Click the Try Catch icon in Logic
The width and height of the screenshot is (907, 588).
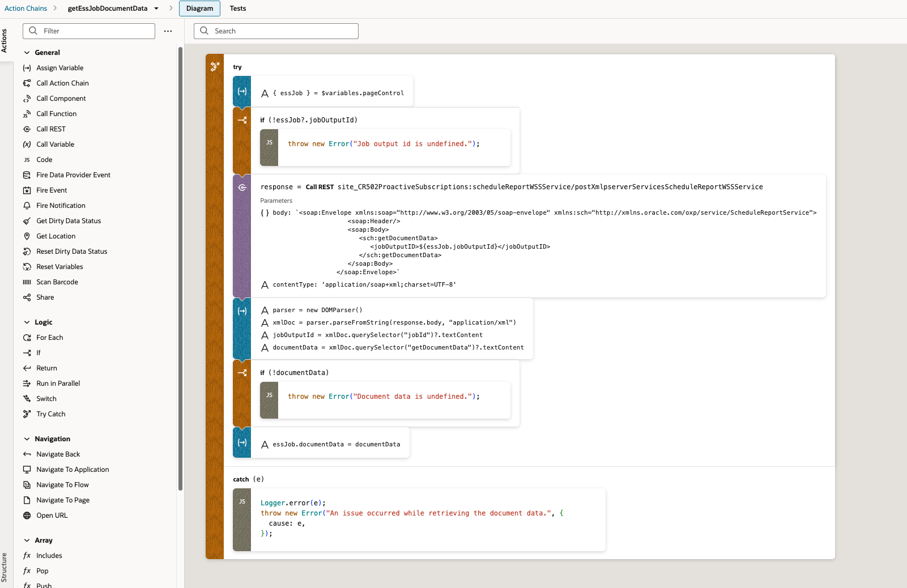point(27,414)
